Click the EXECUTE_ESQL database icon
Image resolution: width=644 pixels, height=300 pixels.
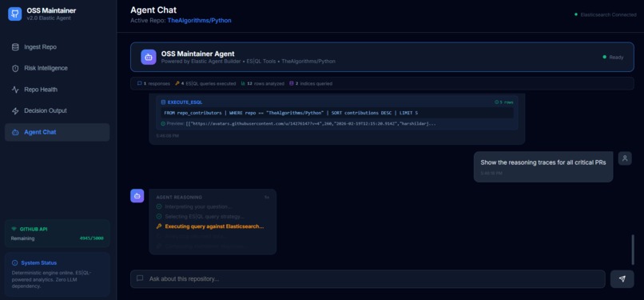pyautogui.click(x=164, y=102)
